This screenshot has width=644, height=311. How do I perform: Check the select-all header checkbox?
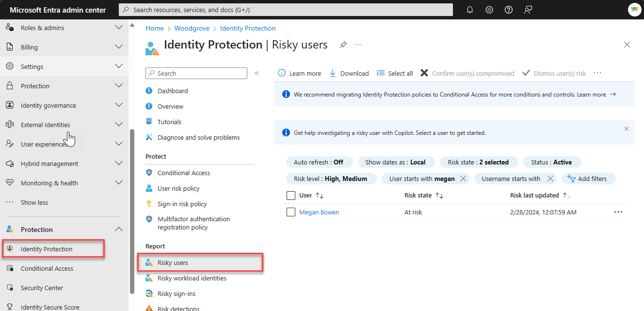point(291,196)
